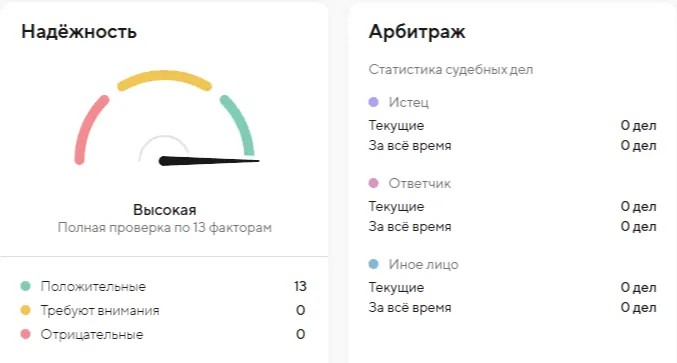Open Полная проверка по 13 факторам
677x363 pixels.
tap(165, 227)
